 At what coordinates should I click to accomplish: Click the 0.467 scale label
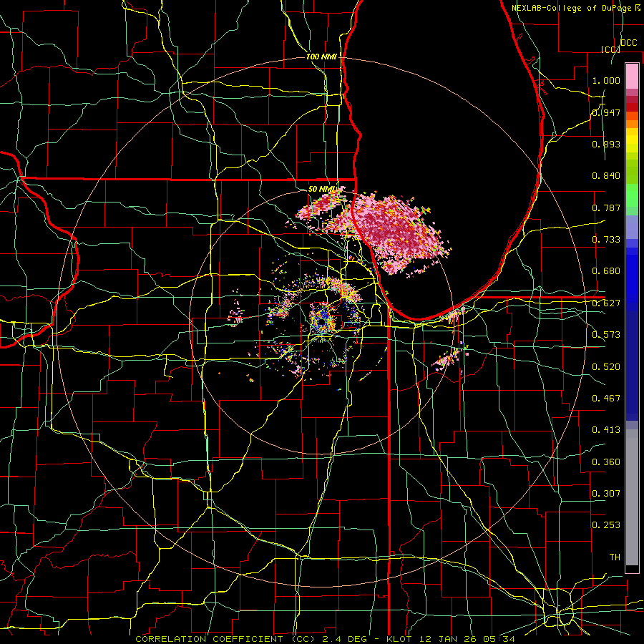pos(606,399)
